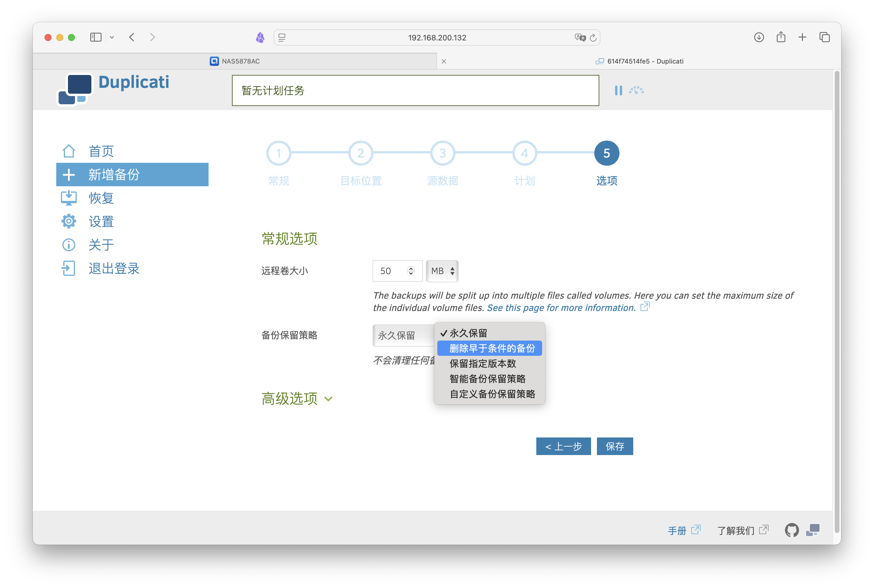Click the plus icon for 新增备份
Viewport: 874px width, 588px height.
click(x=69, y=175)
